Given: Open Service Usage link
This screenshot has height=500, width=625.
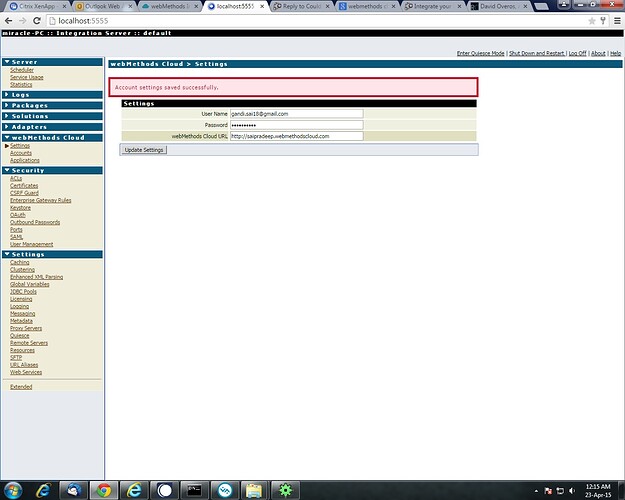Looking at the screenshot, I should coord(27,77).
